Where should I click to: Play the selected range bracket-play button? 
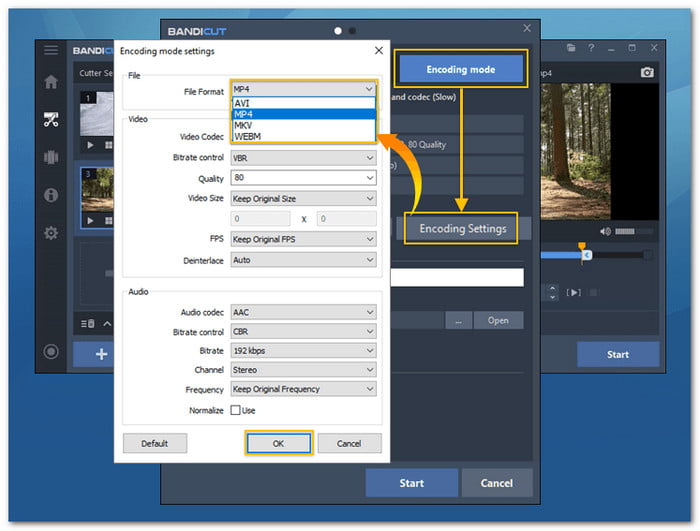click(x=574, y=293)
